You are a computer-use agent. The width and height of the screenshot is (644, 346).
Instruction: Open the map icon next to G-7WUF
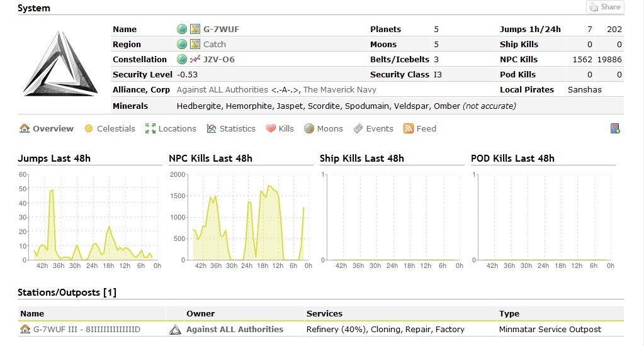[x=195, y=29]
